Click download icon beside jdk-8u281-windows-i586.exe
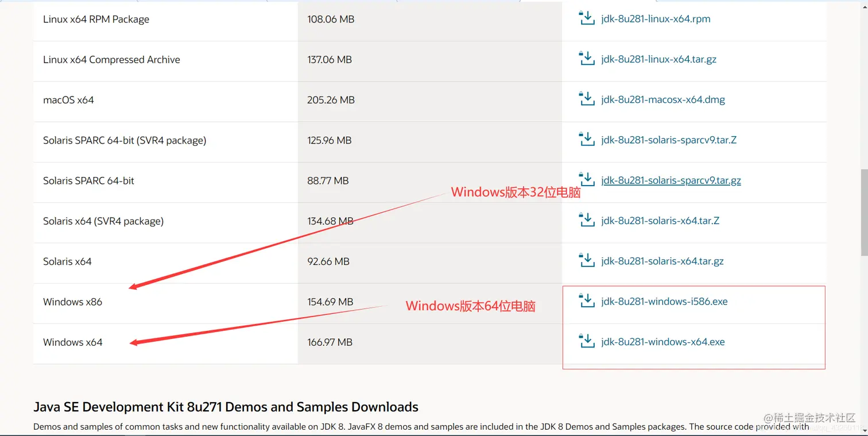 click(587, 300)
